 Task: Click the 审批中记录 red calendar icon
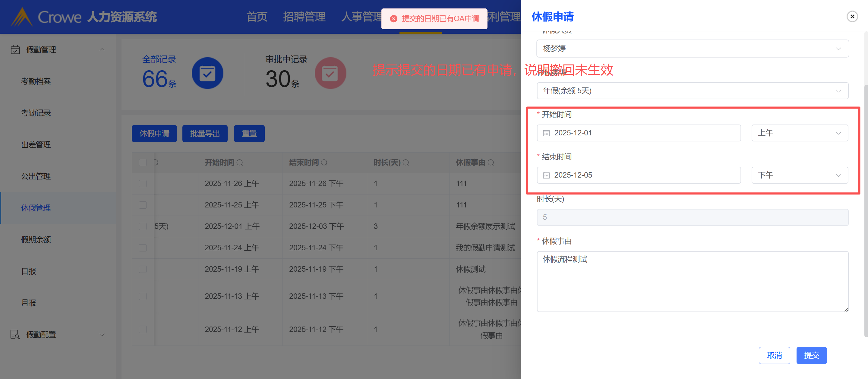coord(330,73)
